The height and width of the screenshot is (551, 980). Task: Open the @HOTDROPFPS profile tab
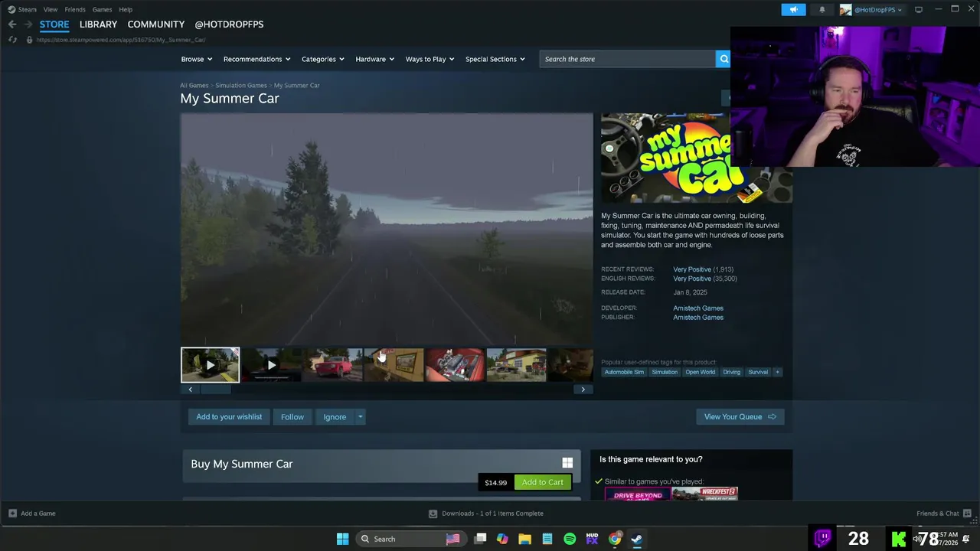click(229, 24)
